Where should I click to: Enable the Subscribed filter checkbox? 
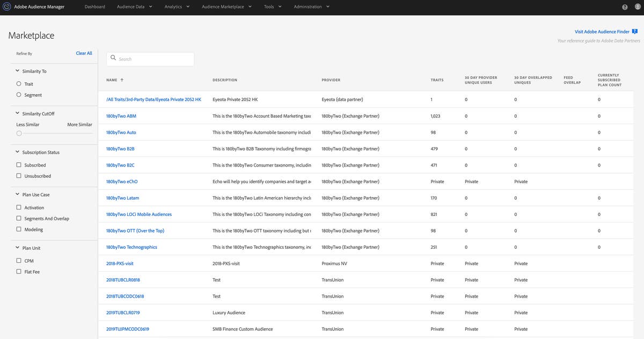(18, 165)
